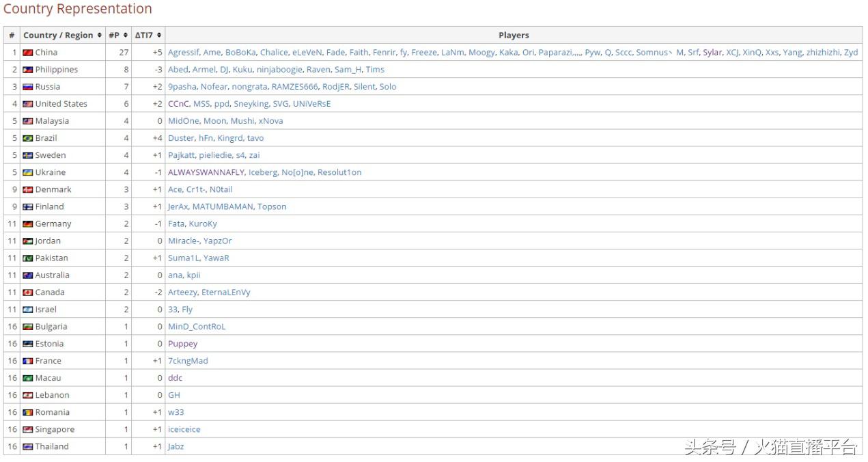Click the Lebanon flag icon

point(28,395)
